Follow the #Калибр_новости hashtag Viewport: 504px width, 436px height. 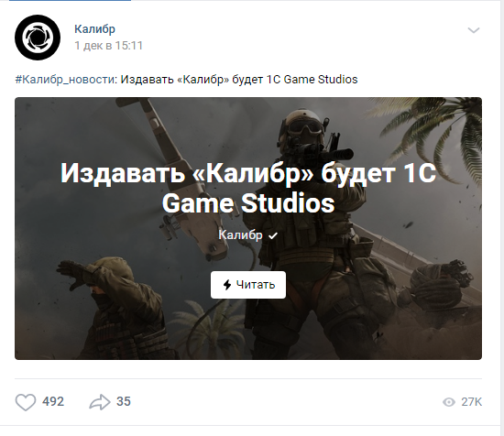point(66,80)
